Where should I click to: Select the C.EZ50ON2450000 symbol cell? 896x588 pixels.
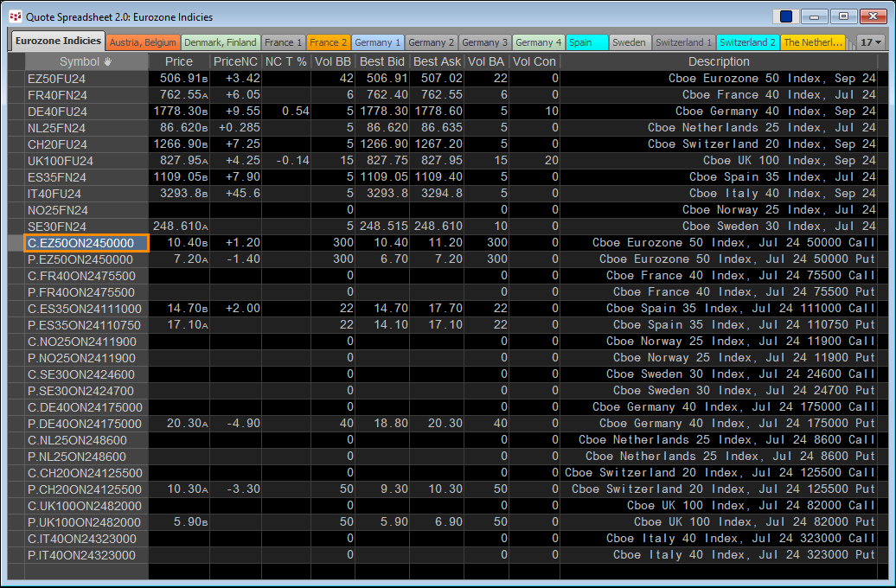(x=86, y=244)
